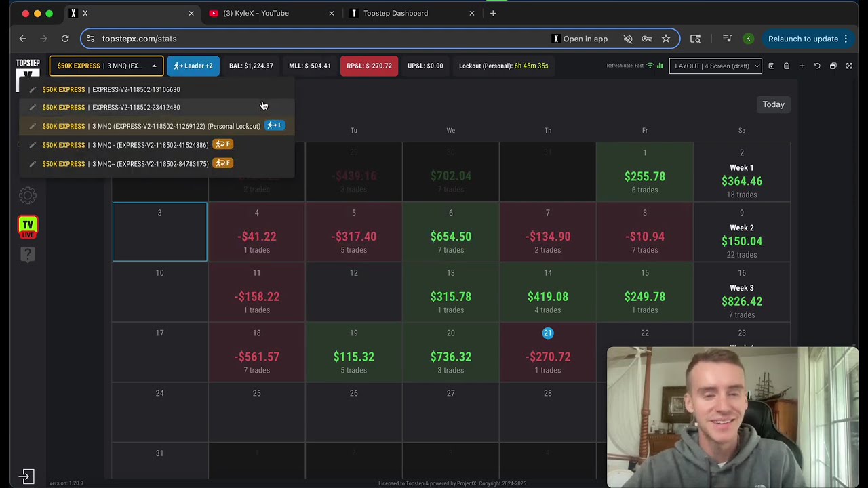Save the current layout
Image resolution: width=868 pixels, height=488 pixels.
[x=771, y=66]
